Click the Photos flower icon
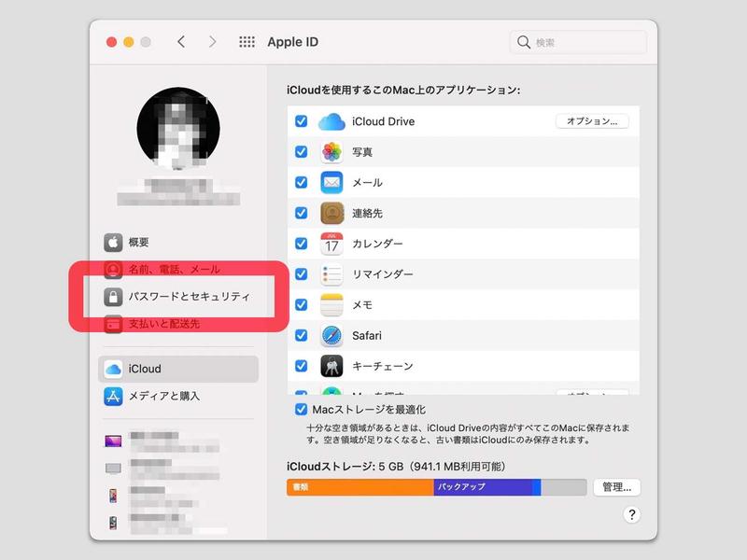Viewport: 747px width, 560px height. [x=331, y=152]
